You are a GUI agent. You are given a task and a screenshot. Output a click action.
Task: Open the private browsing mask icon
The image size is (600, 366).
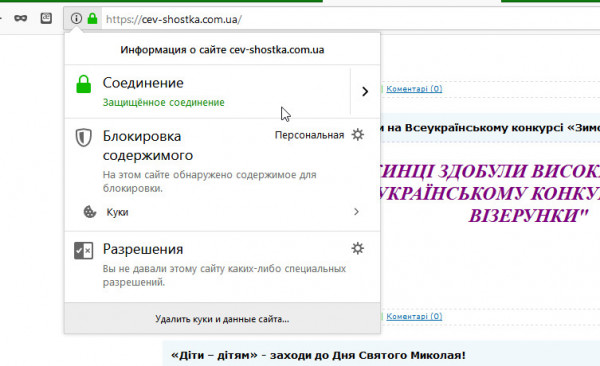[20, 18]
